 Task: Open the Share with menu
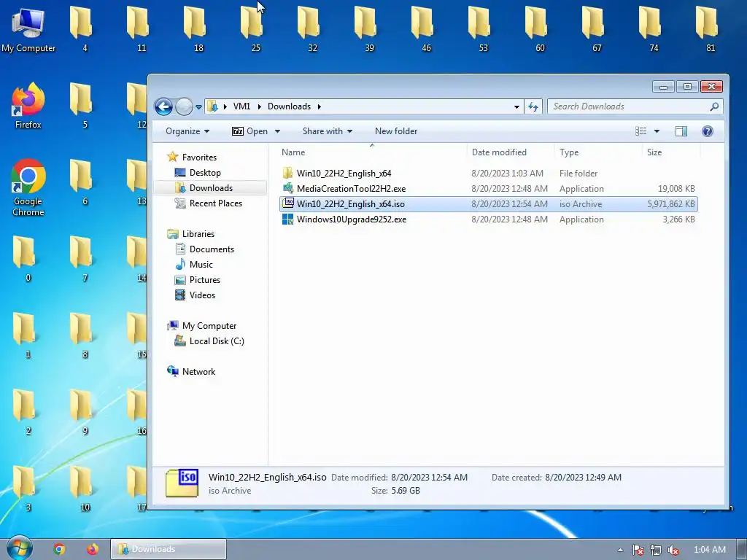click(x=328, y=131)
